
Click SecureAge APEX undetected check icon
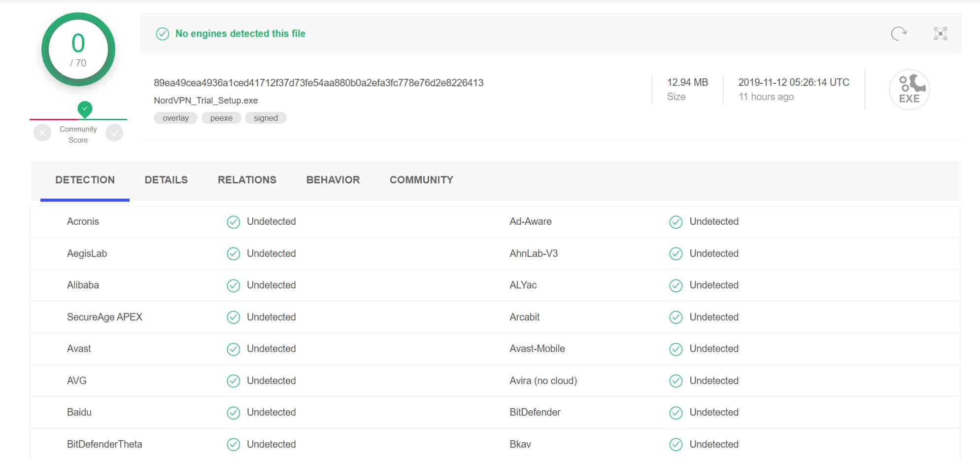coord(233,317)
